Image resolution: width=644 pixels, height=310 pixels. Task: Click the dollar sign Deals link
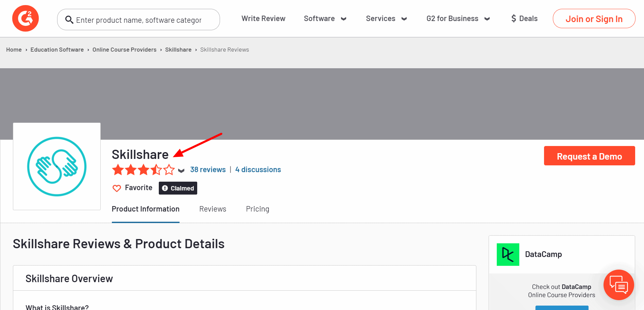coord(524,19)
